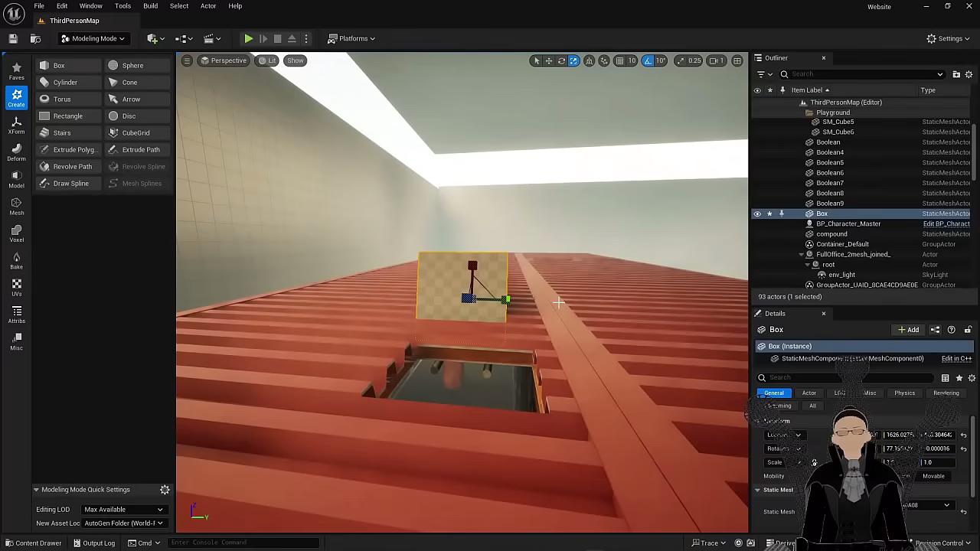The image size is (980, 551).
Task: Switch to the Physics details filter tab
Action: 904,393
